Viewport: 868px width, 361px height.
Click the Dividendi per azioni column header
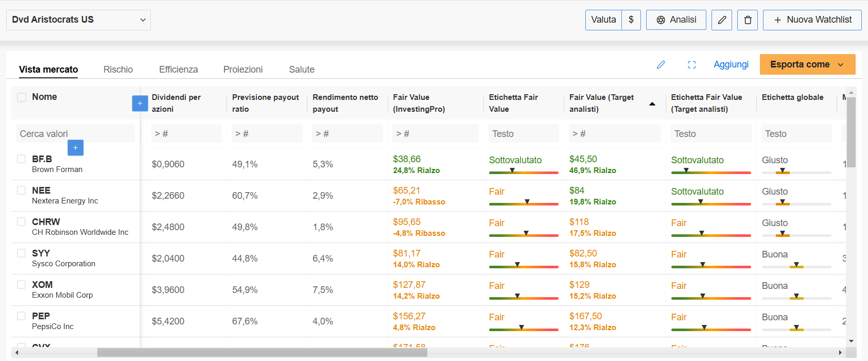point(176,103)
